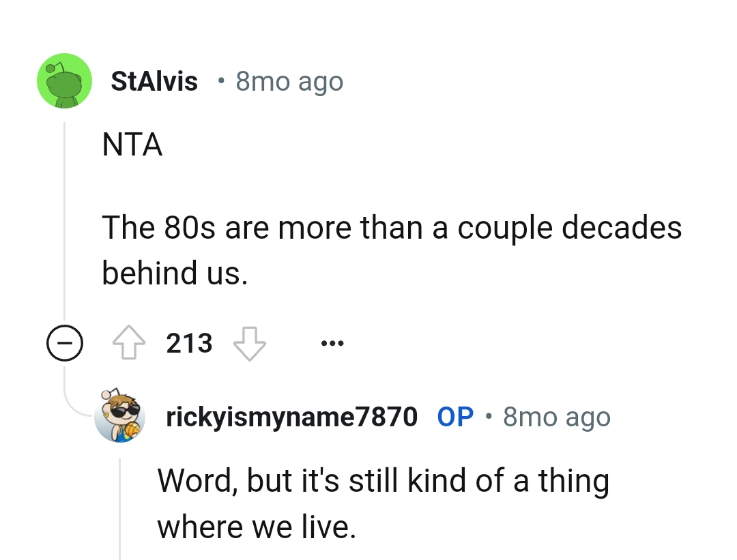Click the reply's 8mo ago timestamp

(556, 417)
